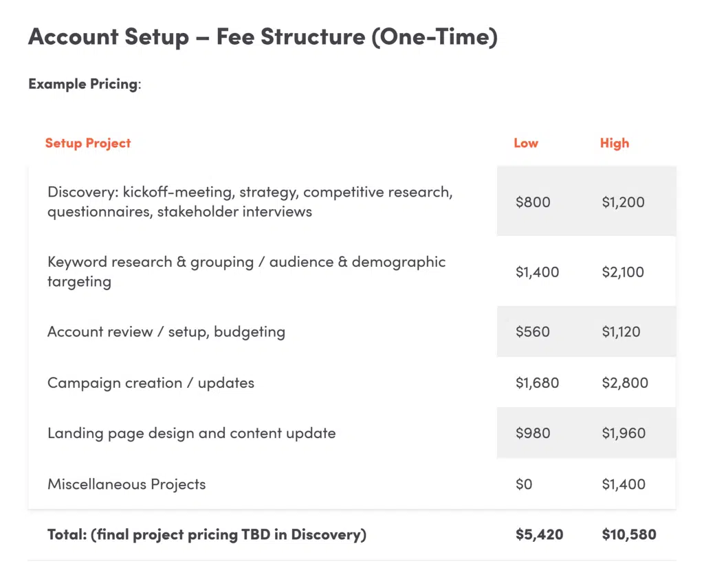The height and width of the screenshot is (588, 704).
Task: Click the $800 Discovery low price
Action: pos(533,202)
